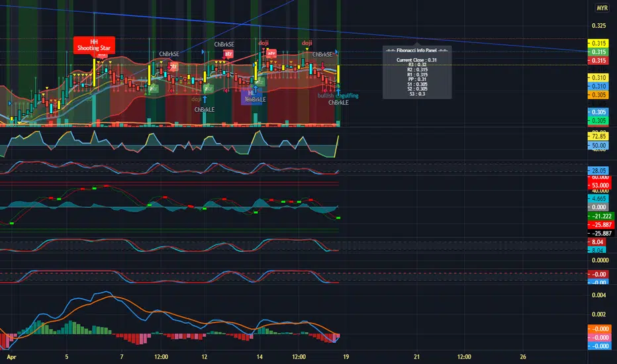Click the Apr date on time axis
The width and height of the screenshot is (617, 364).
[11, 357]
